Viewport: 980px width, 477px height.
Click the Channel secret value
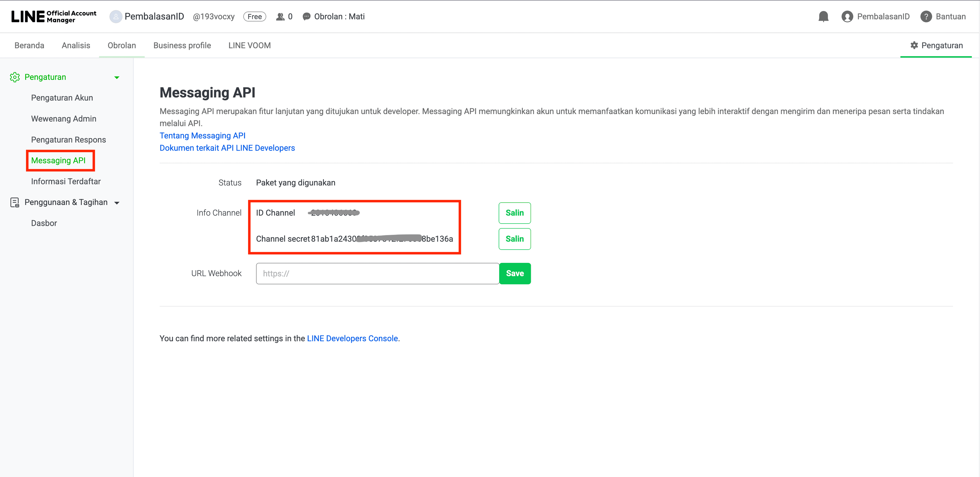pos(382,239)
